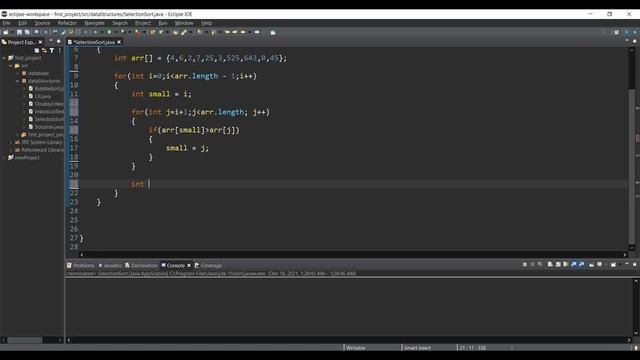Expand the database package
Image resolution: width=640 pixels, height=360 pixels.
coord(18,73)
